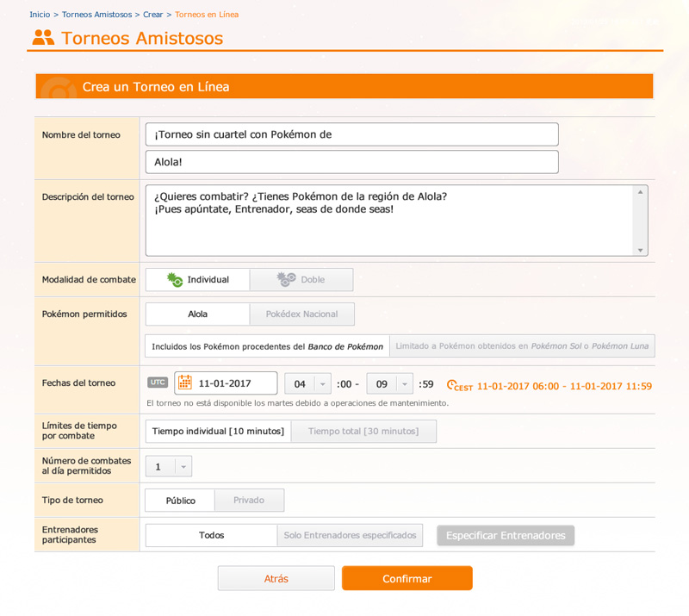Click the Especificar Entrenadores button
This screenshot has width=689, height=616.
coord(506,535)
